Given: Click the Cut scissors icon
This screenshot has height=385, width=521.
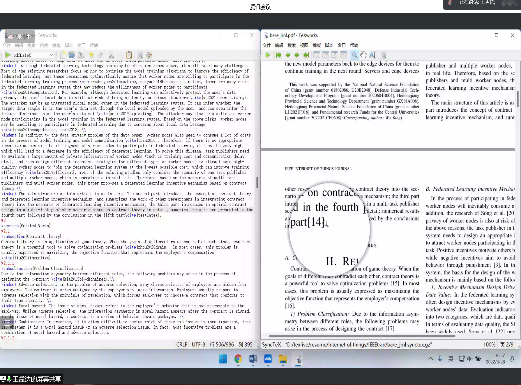Looking at the screenshot, I should pos(111,55).
